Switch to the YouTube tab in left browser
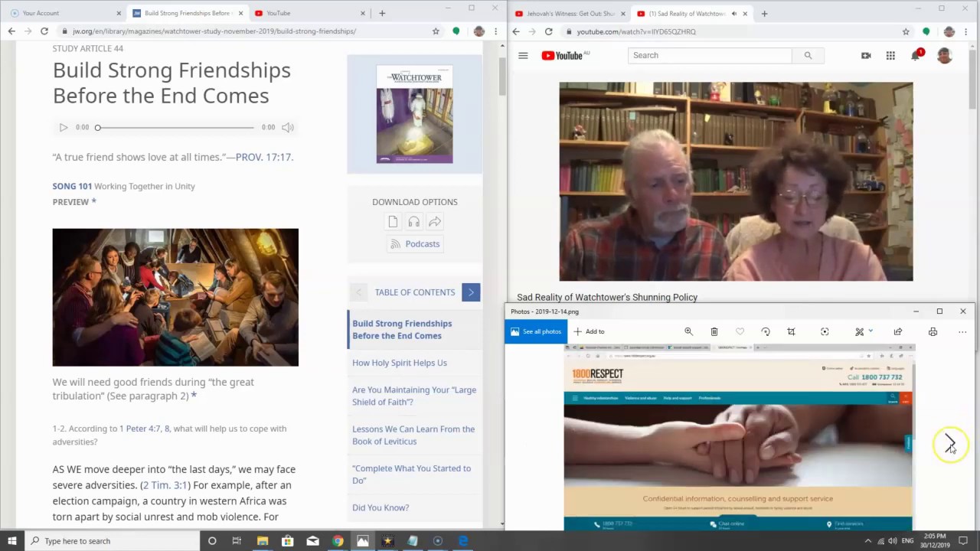This screenshot has width=980, height=551. pyautogui.click(x=309, y=13)
